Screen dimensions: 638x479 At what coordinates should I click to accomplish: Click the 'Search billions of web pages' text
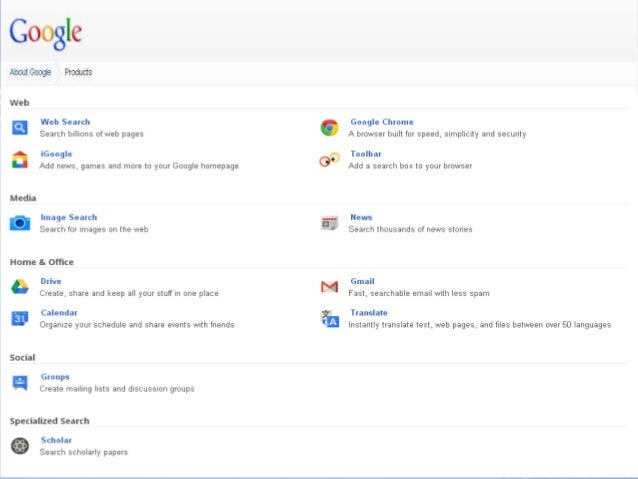[92, 134]
